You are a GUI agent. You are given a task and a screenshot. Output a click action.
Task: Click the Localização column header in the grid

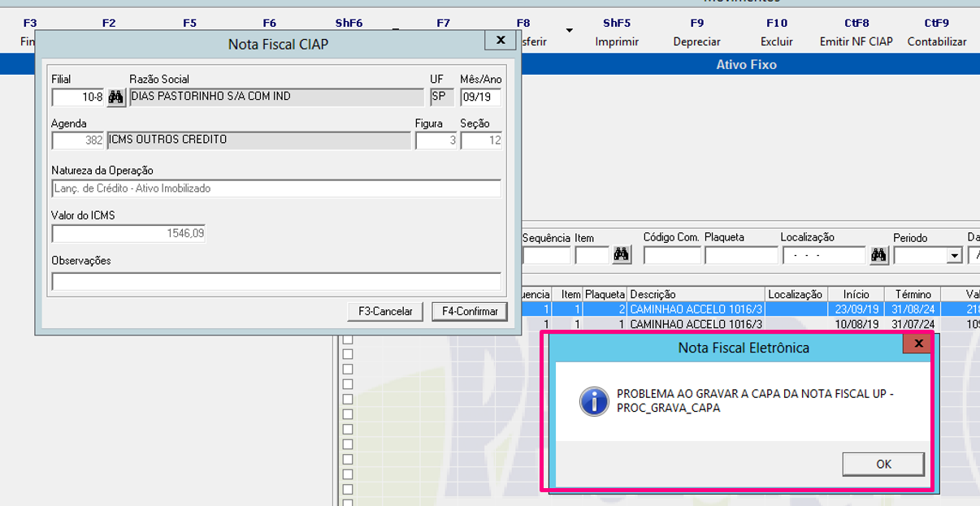[796, 294]
